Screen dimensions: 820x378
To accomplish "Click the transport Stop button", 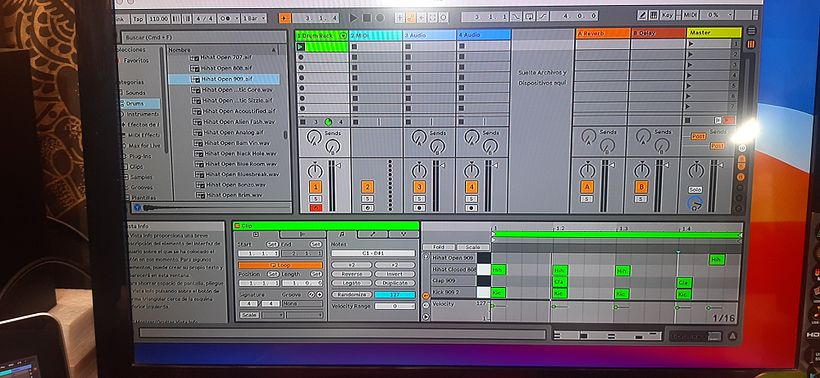I will point(367,18).
